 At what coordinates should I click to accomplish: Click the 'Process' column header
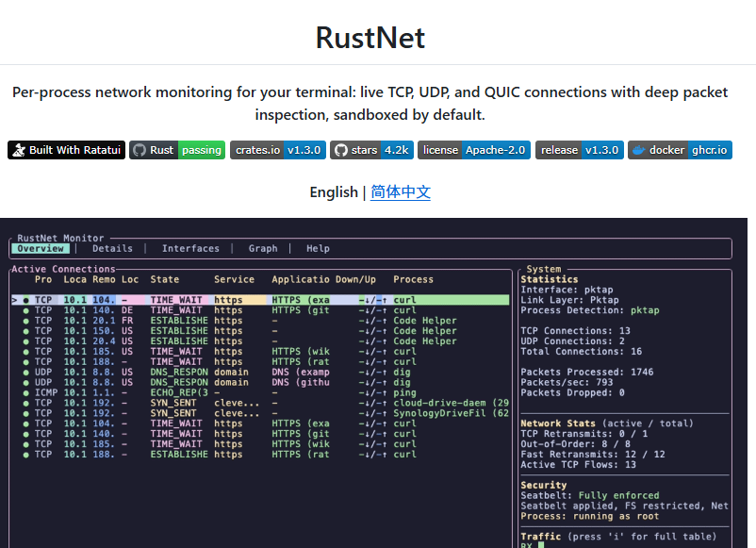coord(413,279)
